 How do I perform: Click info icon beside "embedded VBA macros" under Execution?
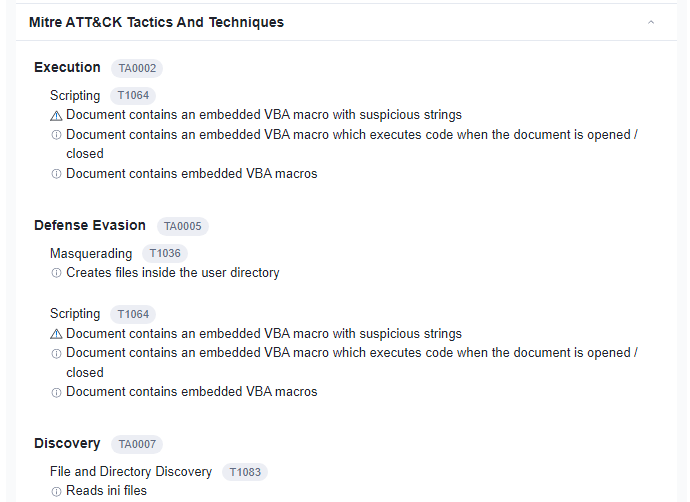point(56,174)
